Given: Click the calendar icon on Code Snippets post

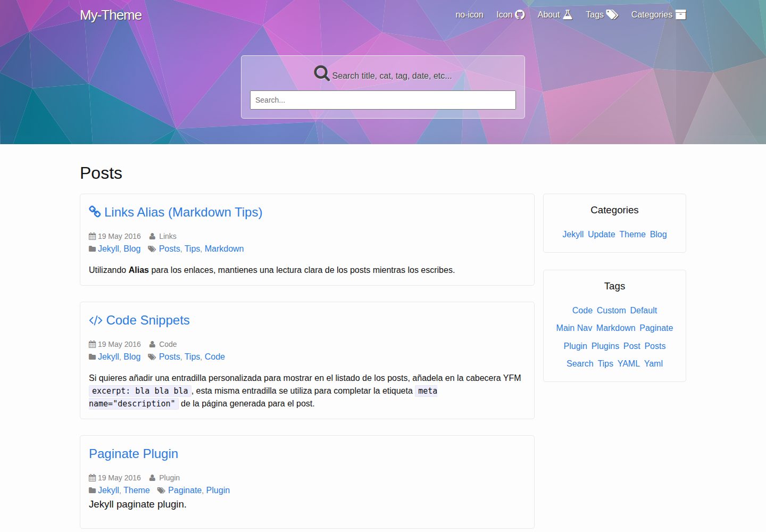Looking at the screenshot, I should [93, 344].
